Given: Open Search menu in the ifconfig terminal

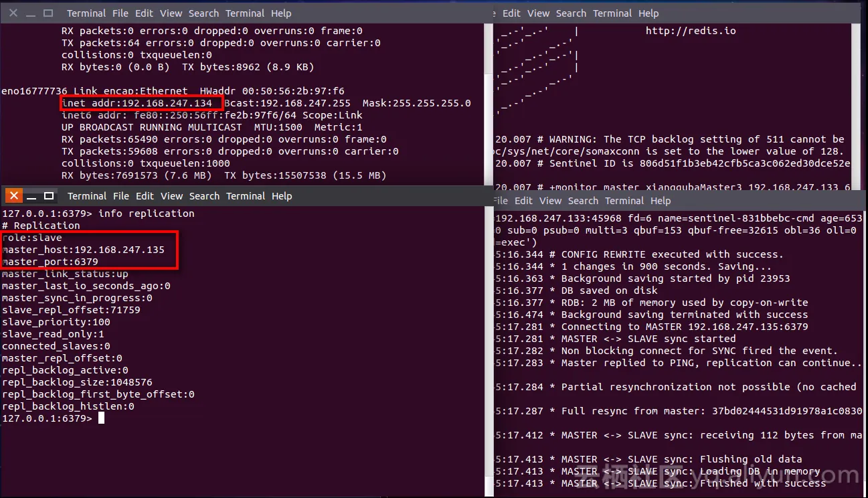Looking at the screenshot, I should [x=203, y=13].
